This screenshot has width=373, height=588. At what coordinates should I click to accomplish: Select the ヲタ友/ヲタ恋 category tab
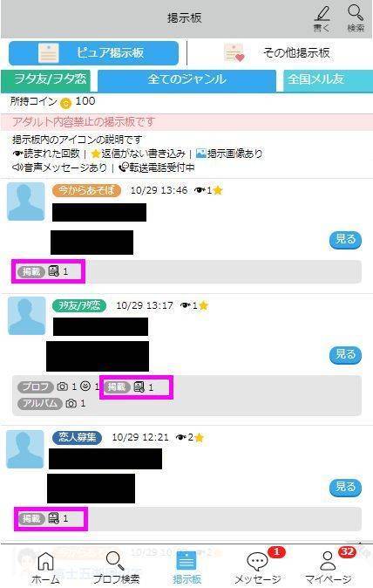[45, 80]
